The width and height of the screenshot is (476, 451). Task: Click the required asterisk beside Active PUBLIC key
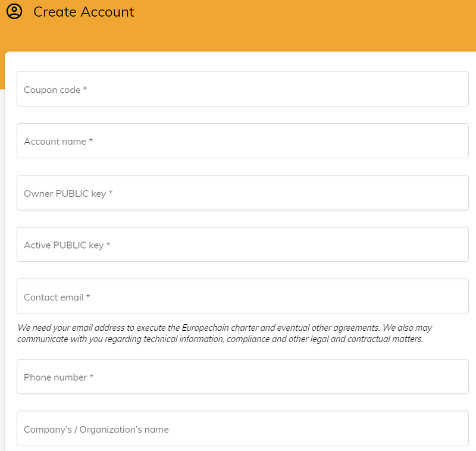[x=108, y=245]
